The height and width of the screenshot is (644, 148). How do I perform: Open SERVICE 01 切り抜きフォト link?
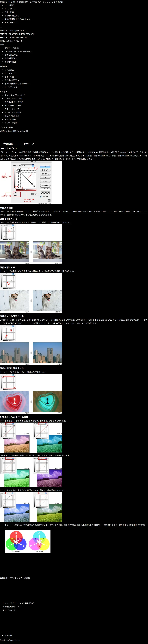pyautogui.click(x=12, y=31)
